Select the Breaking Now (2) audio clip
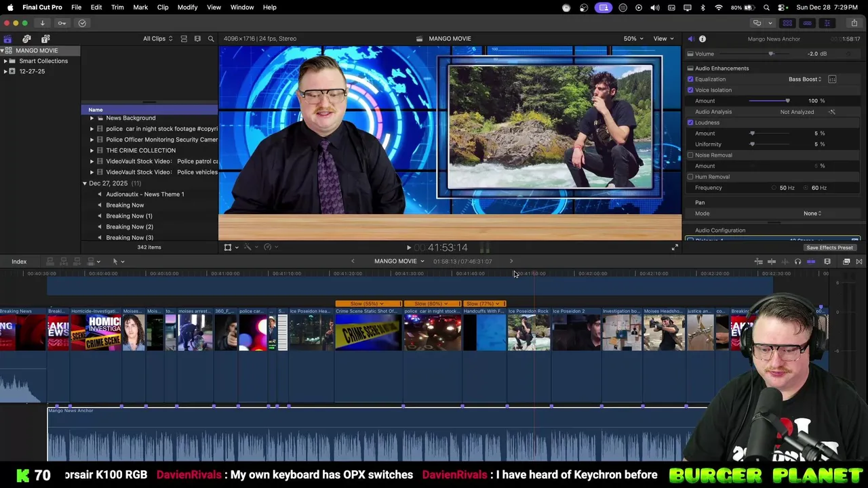868x488 pixels. [x=130, y=227]
